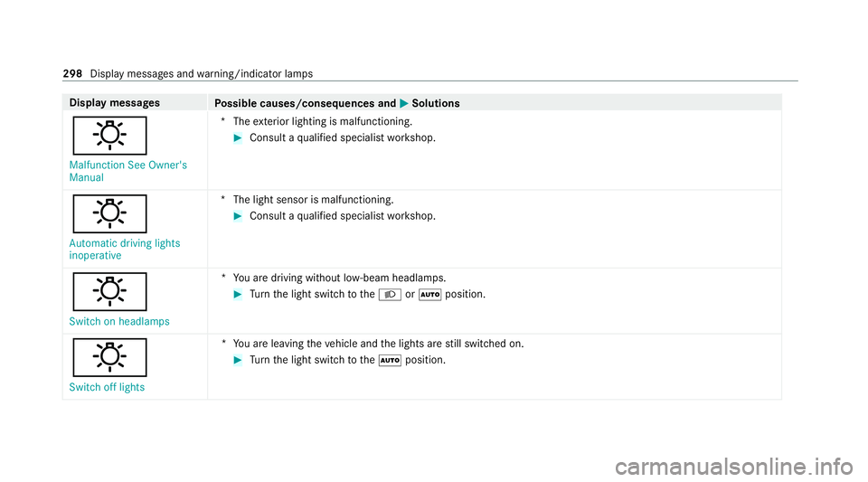Click the lamp icon above Switch off lights
The image size is (868, 482).
tap(109, 357)
